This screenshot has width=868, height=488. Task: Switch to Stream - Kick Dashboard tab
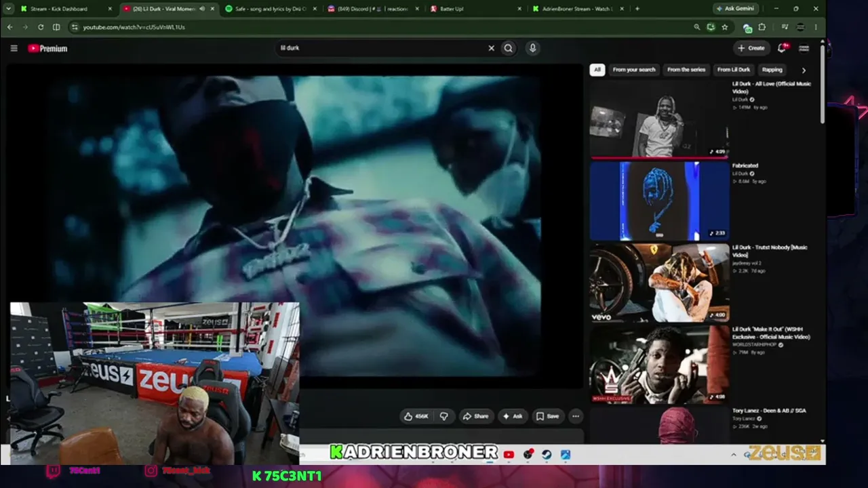click(66, 9)
